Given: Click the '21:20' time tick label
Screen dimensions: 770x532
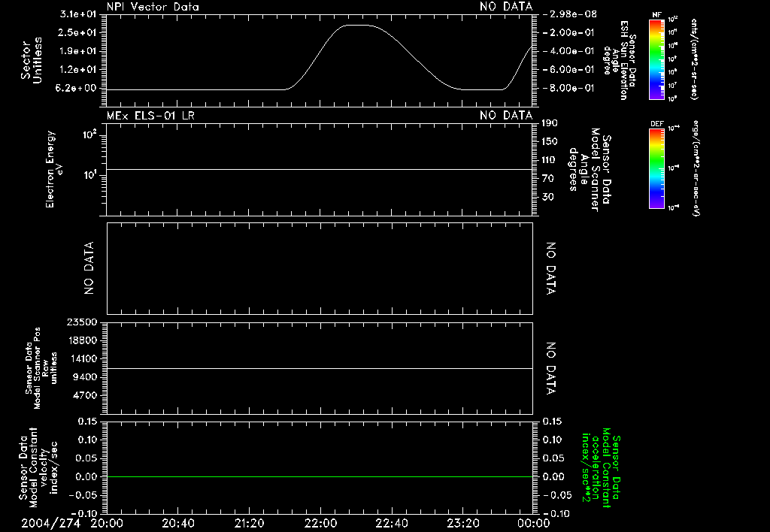Looking at the screenshot, I should coord(250,523).
